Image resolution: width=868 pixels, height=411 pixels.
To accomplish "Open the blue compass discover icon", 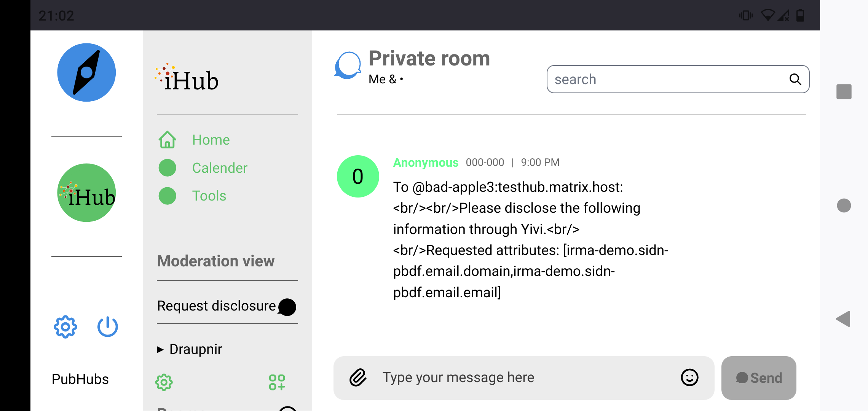I will point(86,72).
